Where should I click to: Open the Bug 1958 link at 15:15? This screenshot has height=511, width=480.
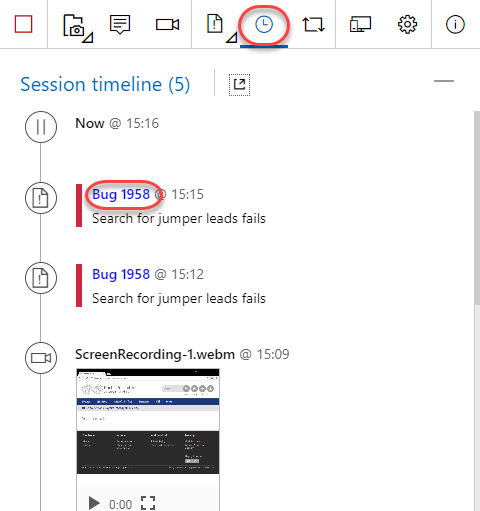point(121,194)
